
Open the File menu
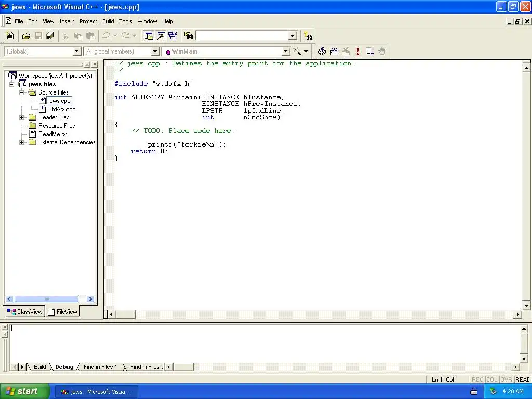(x=19, y=21)
